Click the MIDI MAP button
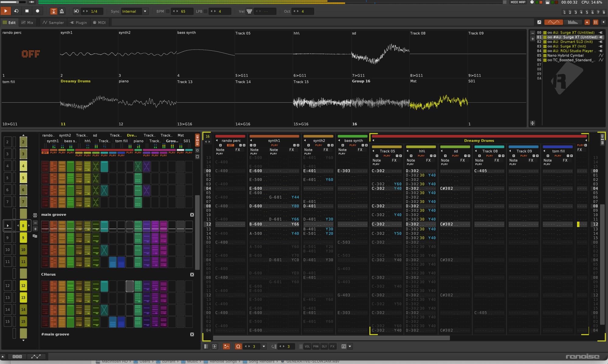608x364 pixels. tap(518, 2)
